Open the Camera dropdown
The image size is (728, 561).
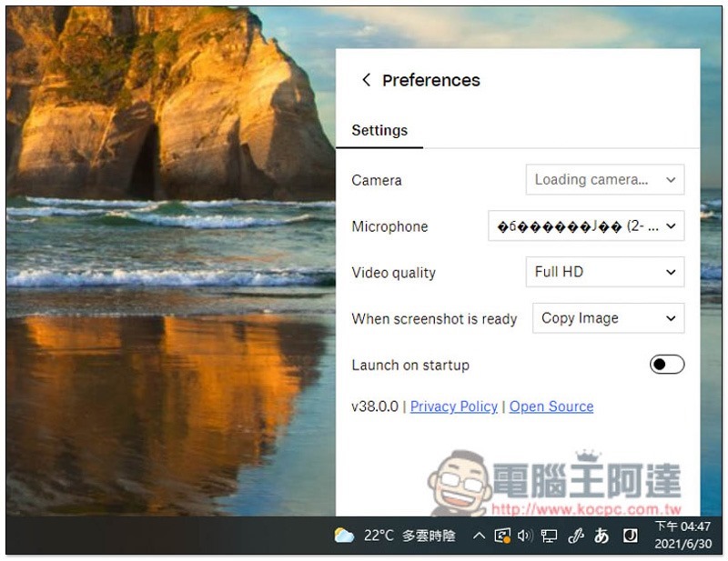pyautogui.click(x=605, y=180)
